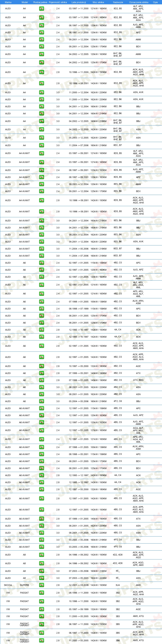Click dates 10.1996 -> 08.2001
Viewport: 162px width, 644px height.
[79, 84]
